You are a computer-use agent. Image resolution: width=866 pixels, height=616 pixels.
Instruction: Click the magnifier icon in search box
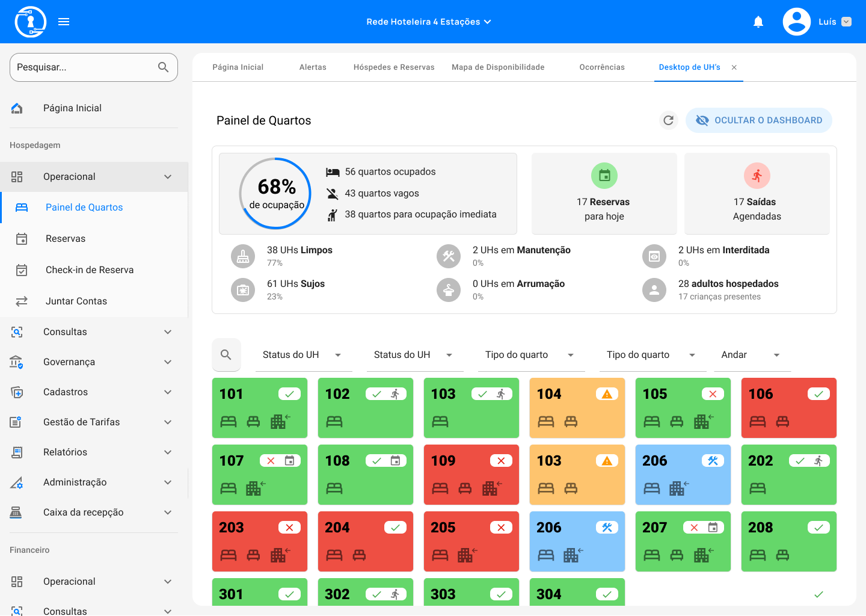[x=163, y=67]
